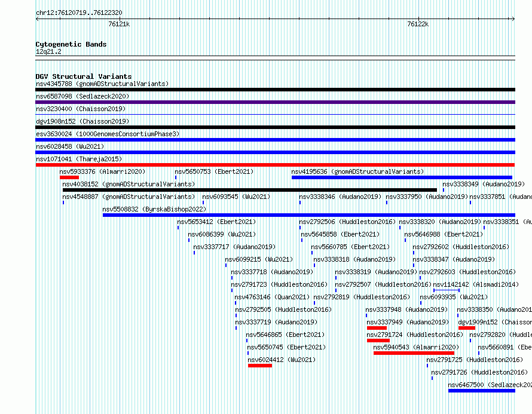The height and width of the screenshot is (414, 532).
Task: Click the 76121k ruler position label
Action: [119, 24]
